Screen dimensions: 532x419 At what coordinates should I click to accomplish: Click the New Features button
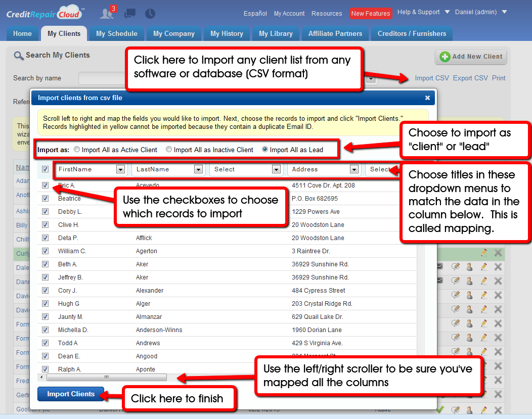371,14
